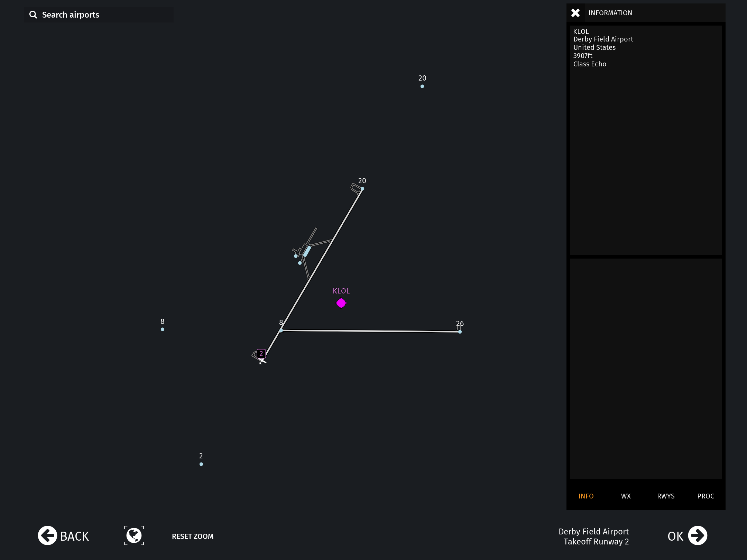Click the globe reset zoom icon
Image resolution: width=747 pixels, height=560 pixels.
point(134,536)
